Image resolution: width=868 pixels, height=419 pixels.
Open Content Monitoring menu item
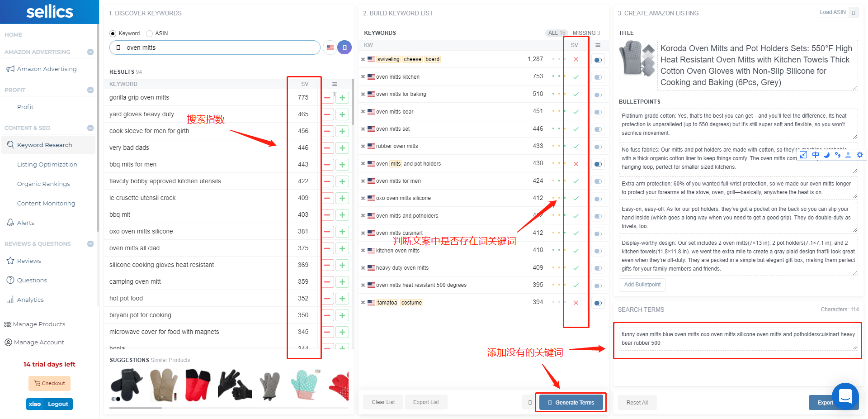pos(46,203)
